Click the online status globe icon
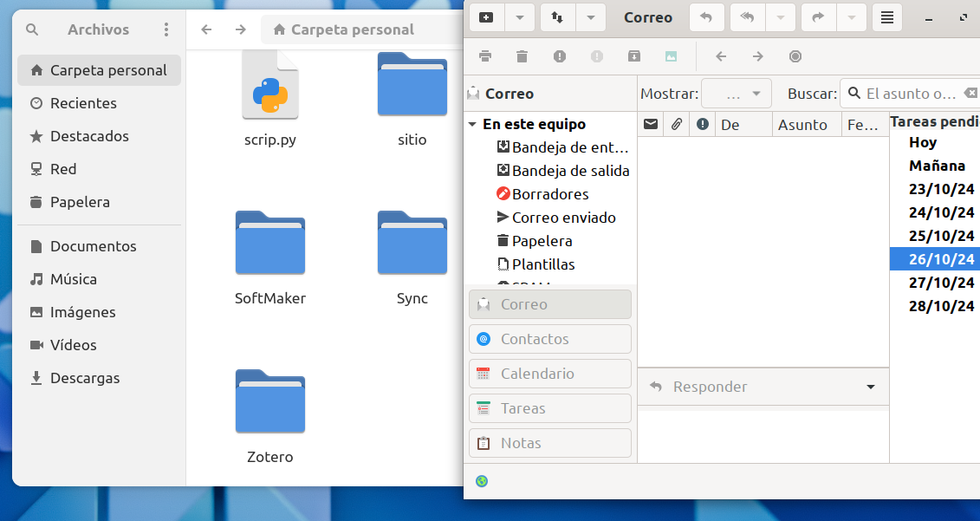980x521 pixels. click(x=481, y=481)
